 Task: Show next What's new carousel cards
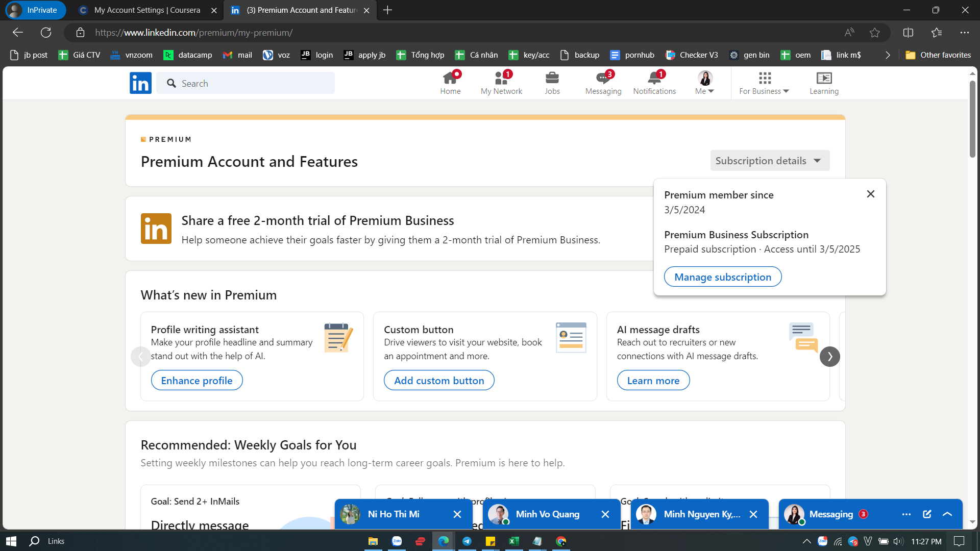(830, 357)
